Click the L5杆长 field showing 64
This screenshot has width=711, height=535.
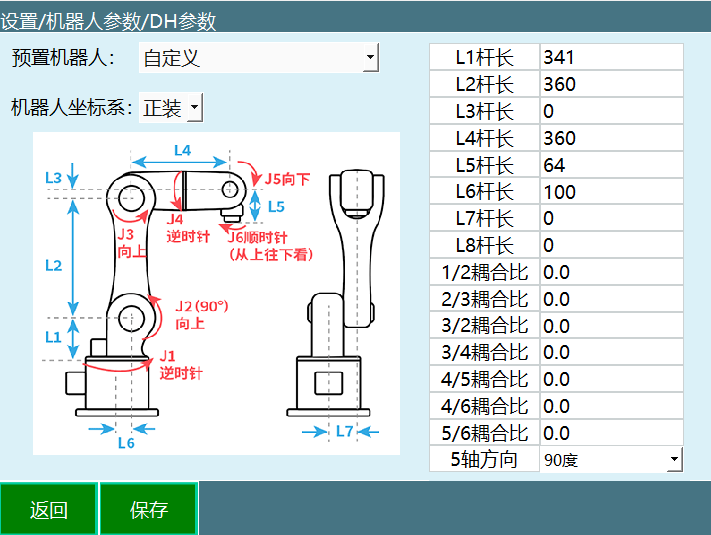click(x=610, y=165)
